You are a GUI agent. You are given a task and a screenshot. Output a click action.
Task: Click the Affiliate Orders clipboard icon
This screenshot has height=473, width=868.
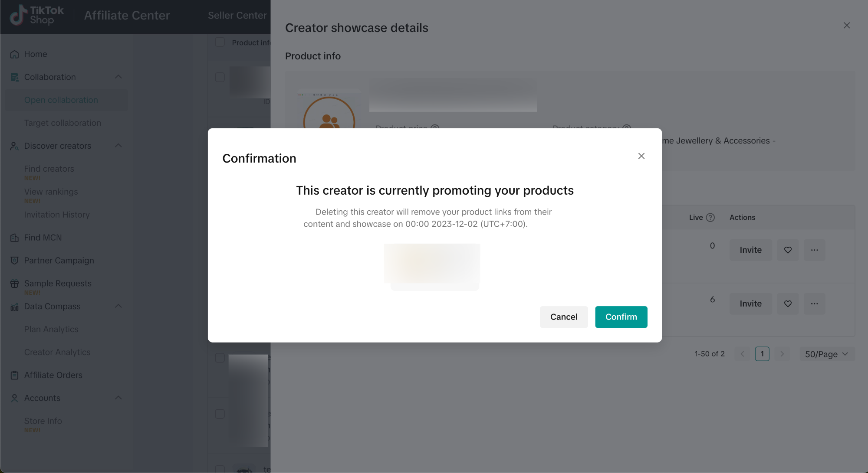point(14,375)
